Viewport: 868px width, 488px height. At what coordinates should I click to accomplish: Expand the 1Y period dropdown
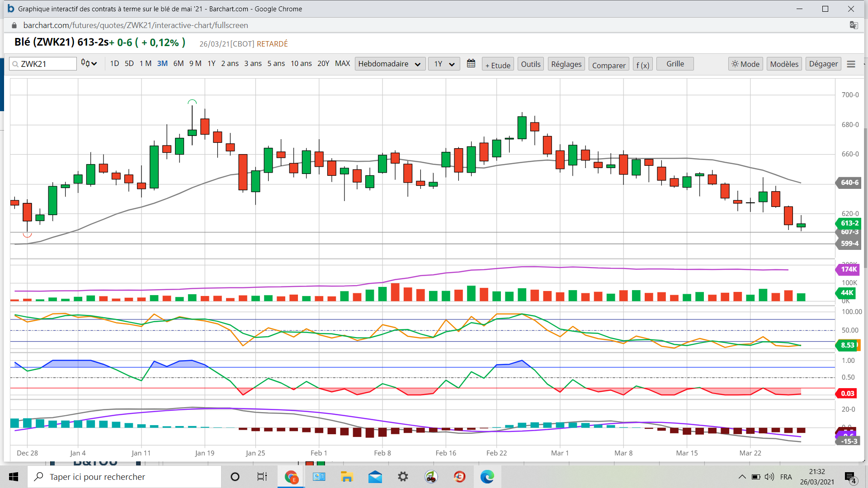click(444, 64)
